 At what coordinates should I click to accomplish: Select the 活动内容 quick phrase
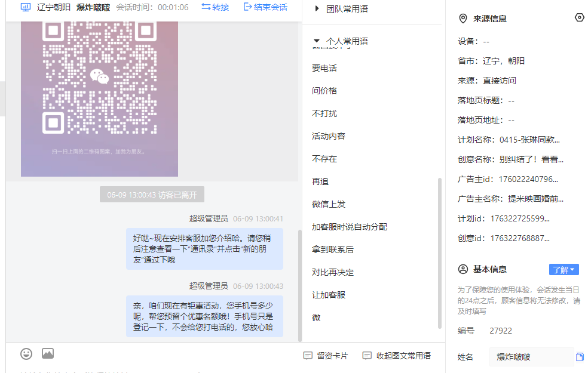click(x=329, y=136)
